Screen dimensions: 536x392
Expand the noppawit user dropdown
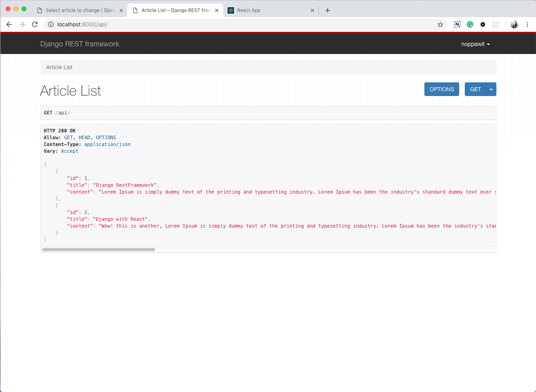click(x=476, y=44)
